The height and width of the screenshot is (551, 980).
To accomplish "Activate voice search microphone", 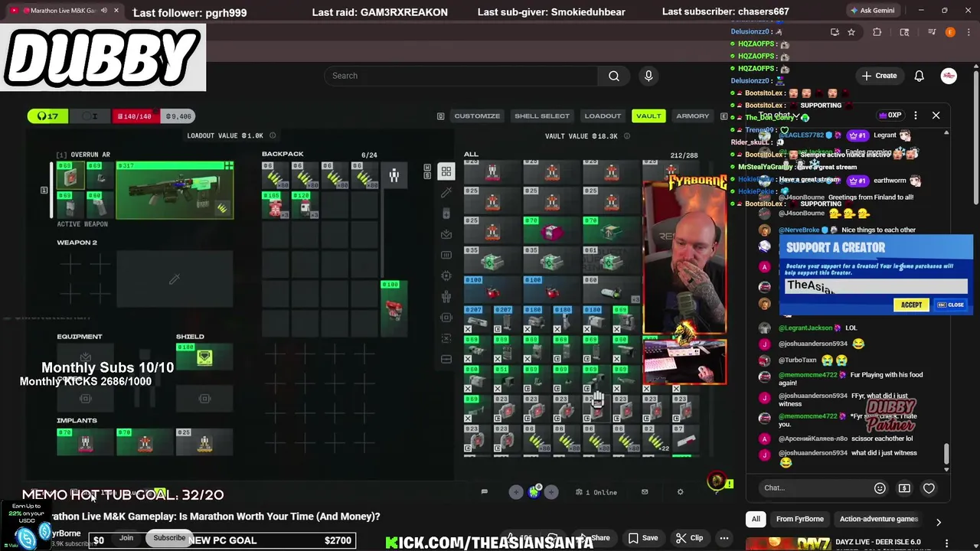I will (x=648, y=76).
